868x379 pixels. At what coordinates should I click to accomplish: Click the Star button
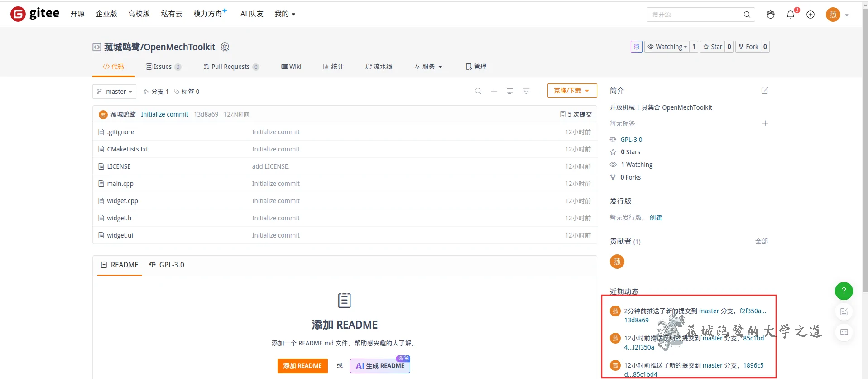coord(712,47)
